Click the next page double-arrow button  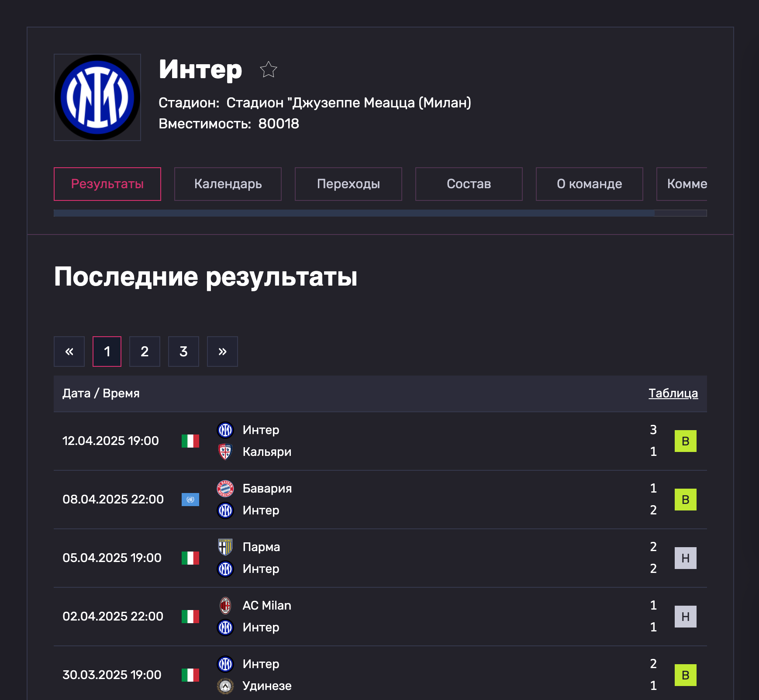tap(222, 352)
